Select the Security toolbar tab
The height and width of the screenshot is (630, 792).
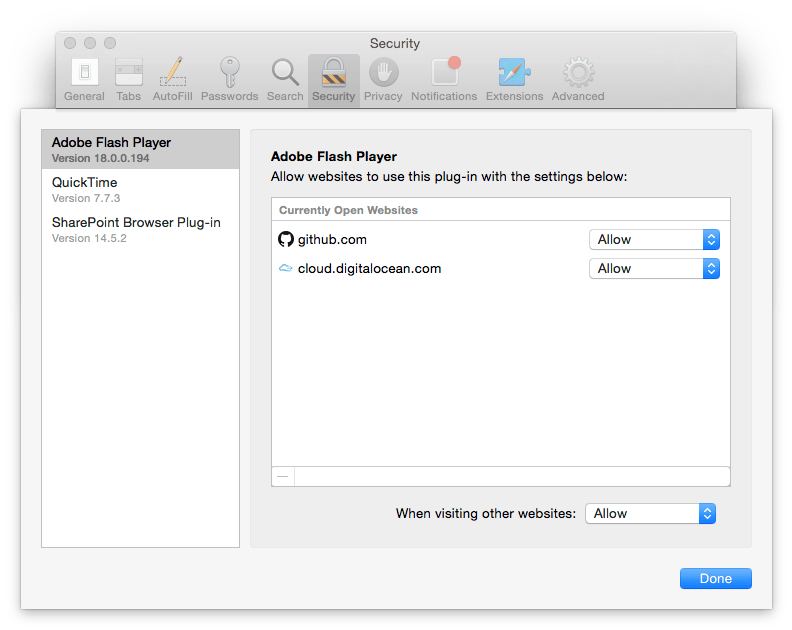coord(333,80)
